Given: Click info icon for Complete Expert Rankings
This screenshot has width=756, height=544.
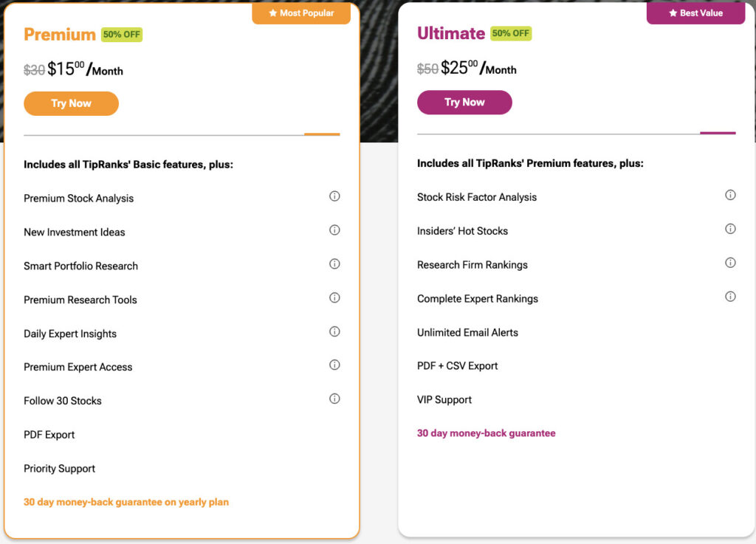Looking at the screenshot, I should click(x=730, y=297).
